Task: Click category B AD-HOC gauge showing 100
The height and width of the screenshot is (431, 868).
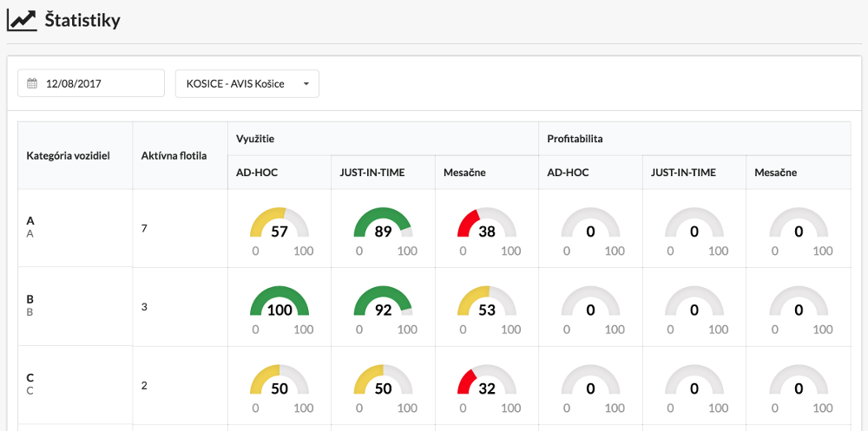Action: (279, 306)
